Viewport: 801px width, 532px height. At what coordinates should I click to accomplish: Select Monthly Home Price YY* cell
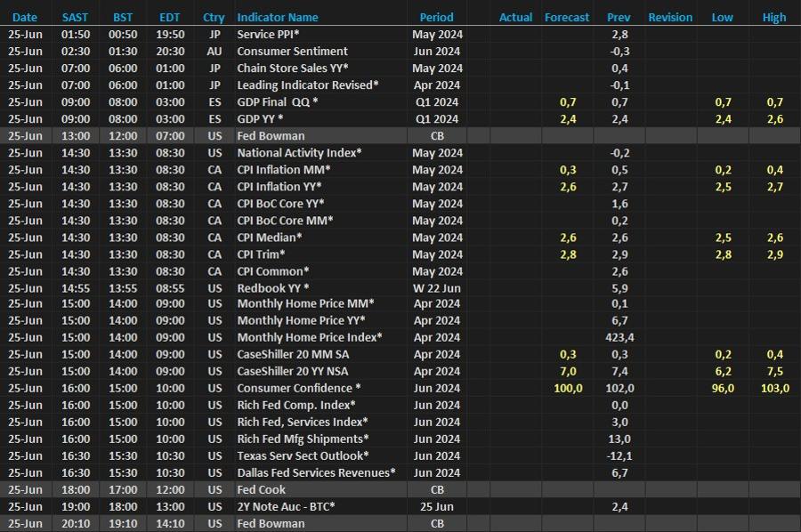301,320
